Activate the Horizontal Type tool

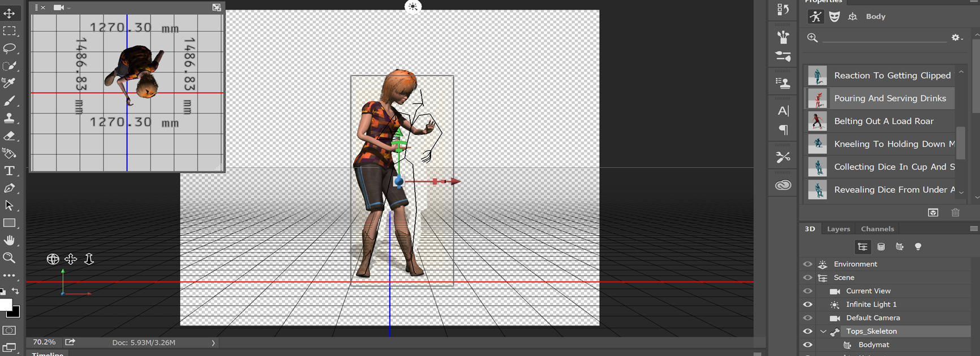tap(10, 171)
